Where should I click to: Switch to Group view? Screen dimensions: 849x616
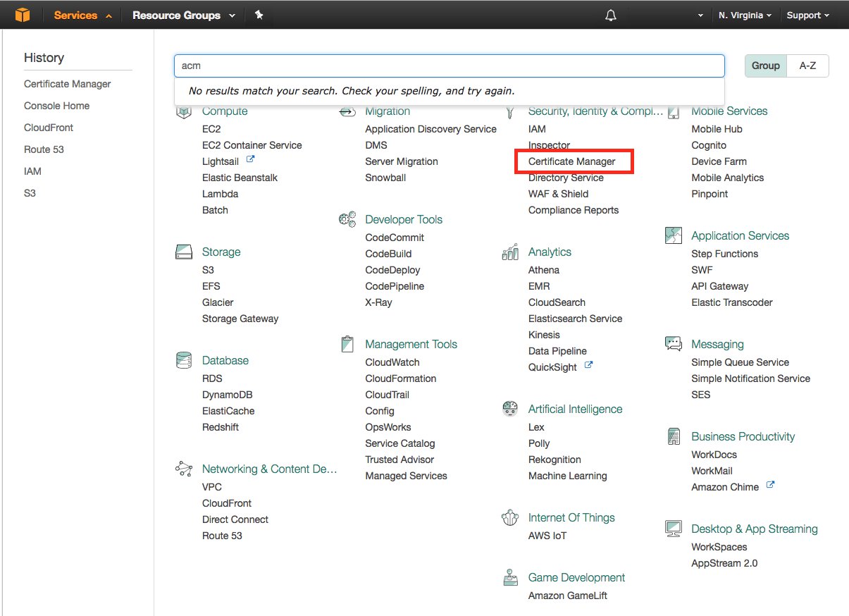tap(766, 66)
